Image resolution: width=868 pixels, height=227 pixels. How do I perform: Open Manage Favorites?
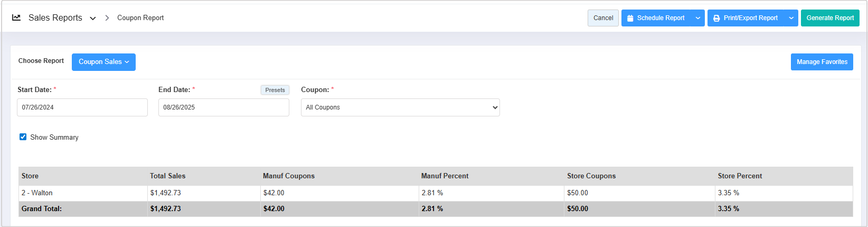(x=822, y=62)
